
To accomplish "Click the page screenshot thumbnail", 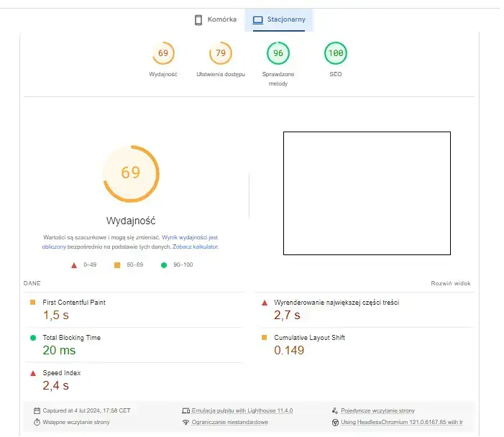I will click(x=367, y=193).
